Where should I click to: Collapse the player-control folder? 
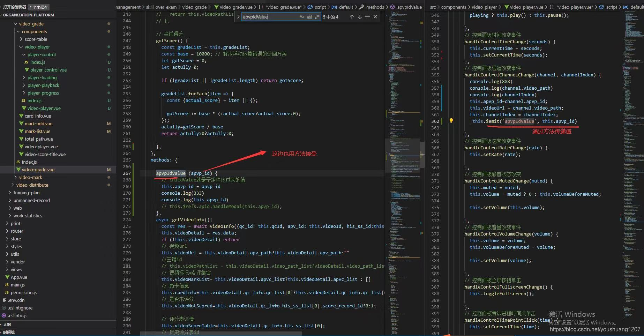click(x=24, y=54)
